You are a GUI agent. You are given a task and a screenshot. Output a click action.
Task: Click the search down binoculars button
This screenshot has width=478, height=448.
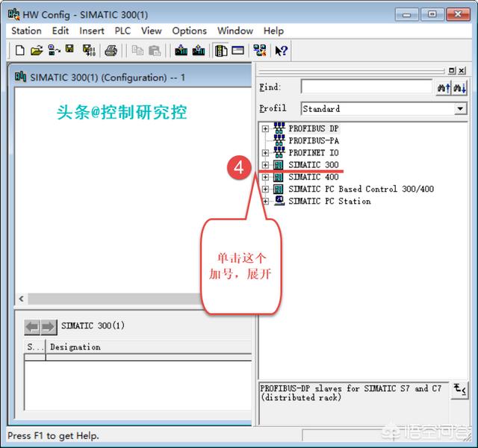click(460, 88)
